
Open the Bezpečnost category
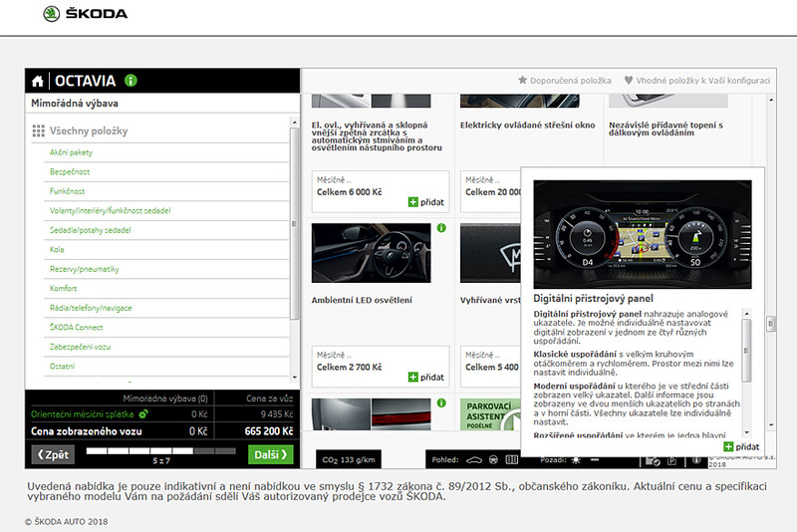(69, 171)
